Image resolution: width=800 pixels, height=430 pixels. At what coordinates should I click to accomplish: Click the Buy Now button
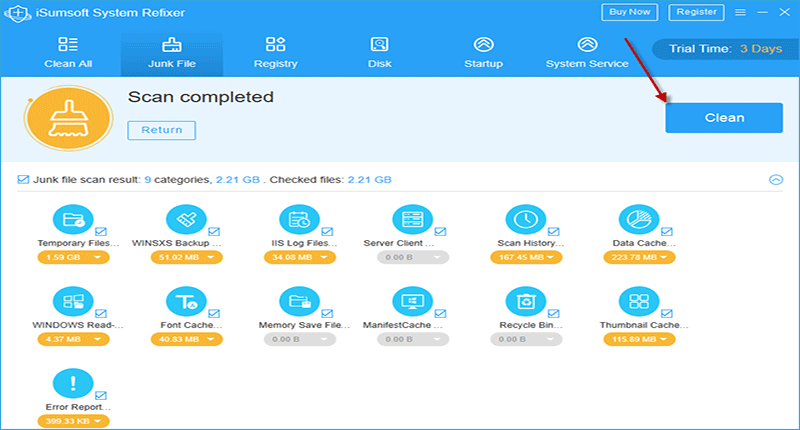[x=630, y=12]
